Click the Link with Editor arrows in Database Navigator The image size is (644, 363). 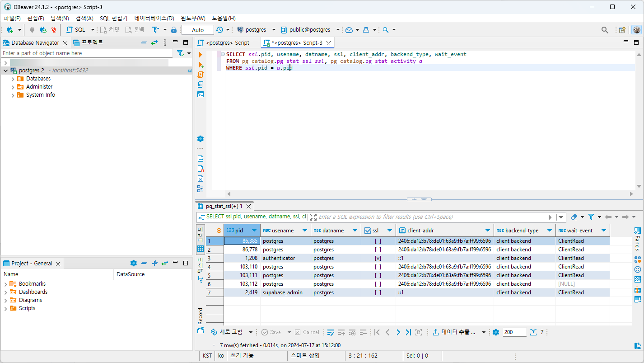[154, 42]
